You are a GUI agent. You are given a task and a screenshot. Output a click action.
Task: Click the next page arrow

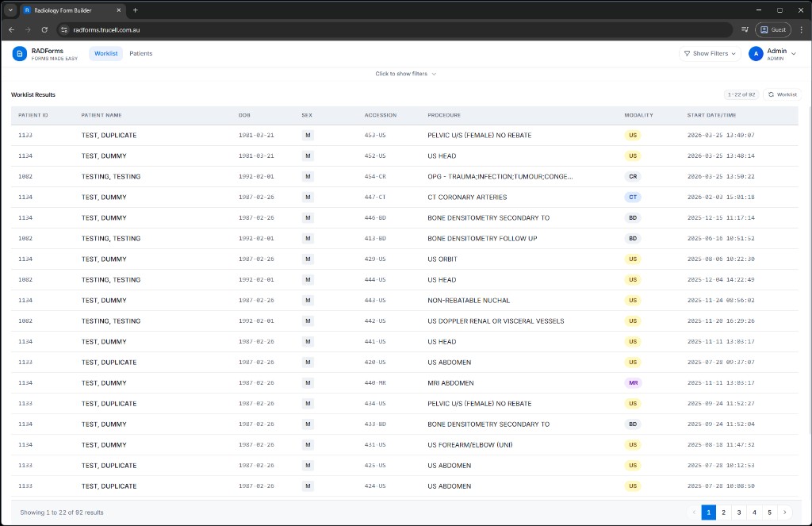(x=784, y=513)
